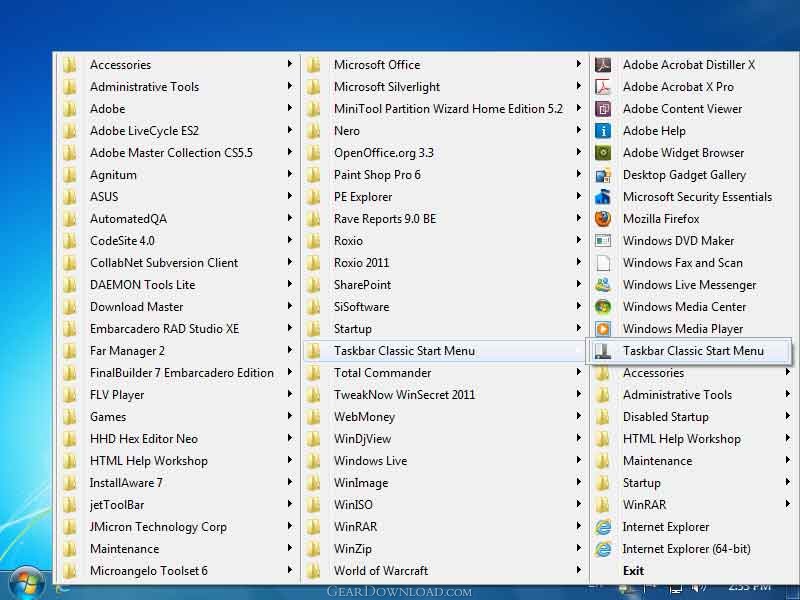Click the WinRAR folder icon in right column

point(603,505)
